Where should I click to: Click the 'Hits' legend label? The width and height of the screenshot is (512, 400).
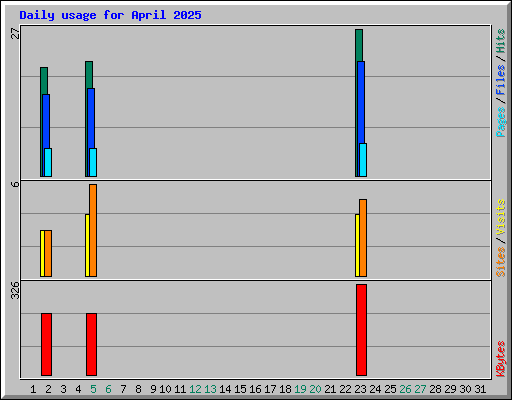(x=500, y=41)
